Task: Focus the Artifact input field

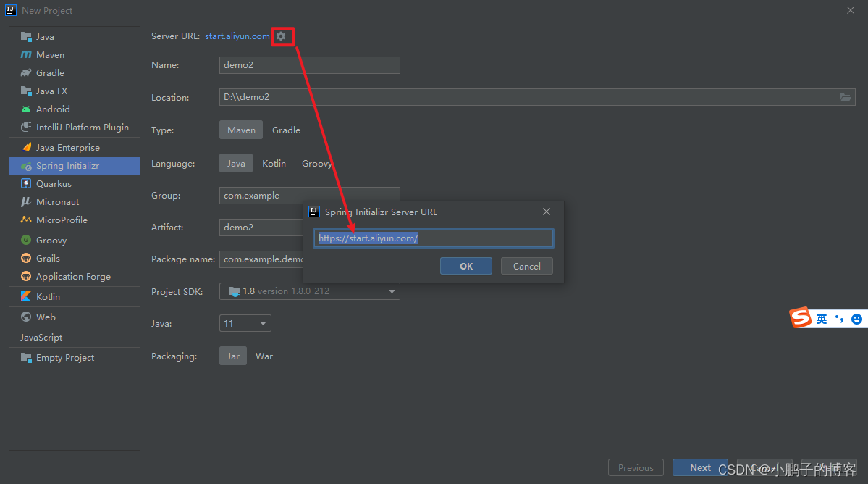Action: click(261, 227)
